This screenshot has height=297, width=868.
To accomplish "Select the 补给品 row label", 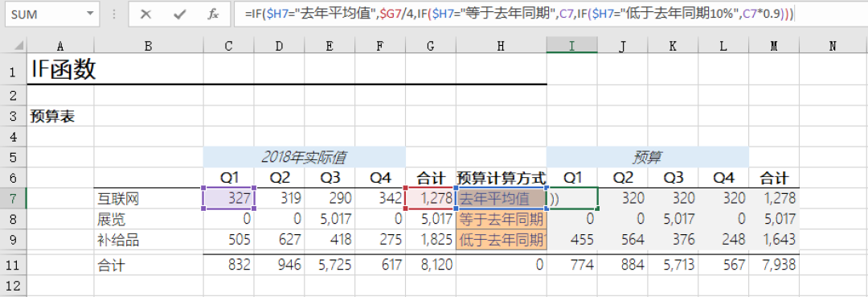I will pyautogui.click(x=149, y=239).
